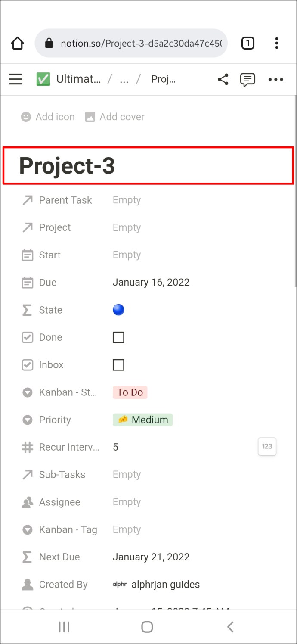The image size is (297, 644).
Task: Tap the Android back navigation button
Action: coord(230,627)
